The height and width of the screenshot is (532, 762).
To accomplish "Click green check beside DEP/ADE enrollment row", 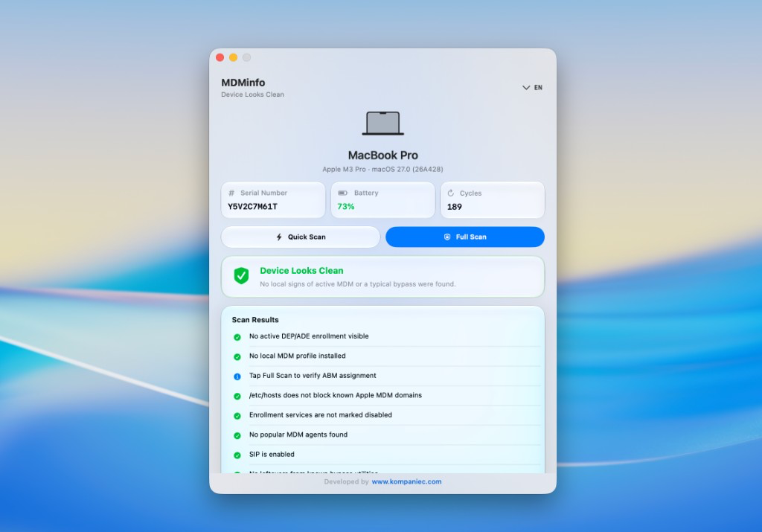I will coord(237,337).
